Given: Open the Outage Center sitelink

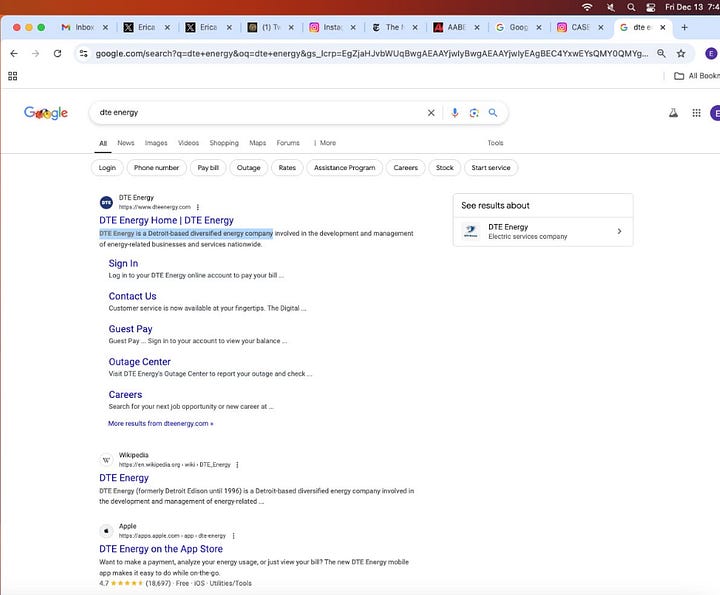Looking at the screenshot, I should [140, 362].
